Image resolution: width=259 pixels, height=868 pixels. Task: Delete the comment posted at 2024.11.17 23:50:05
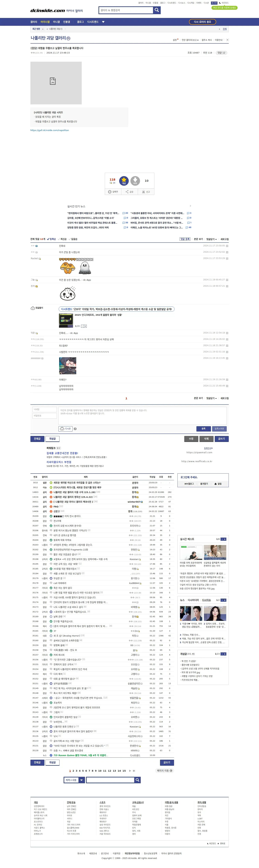tap(227, 246)
